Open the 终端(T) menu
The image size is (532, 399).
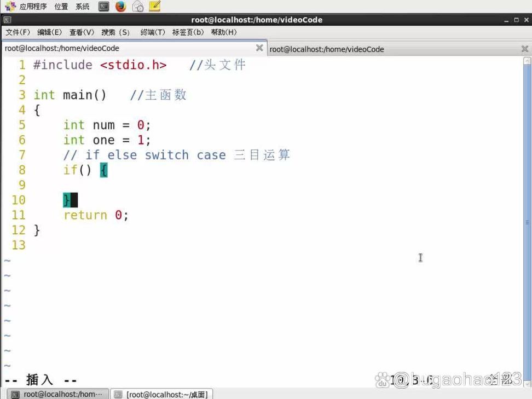153,32
